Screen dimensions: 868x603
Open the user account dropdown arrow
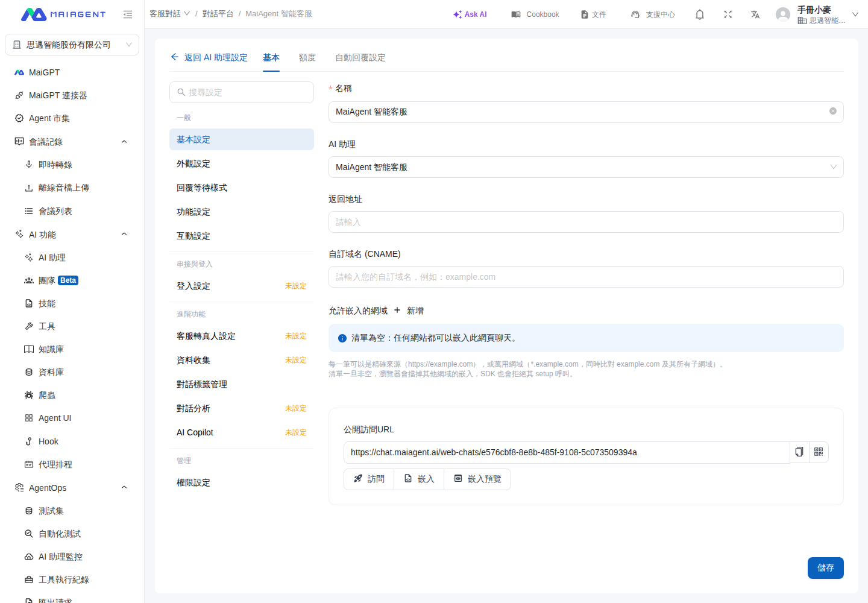[855, 14]
